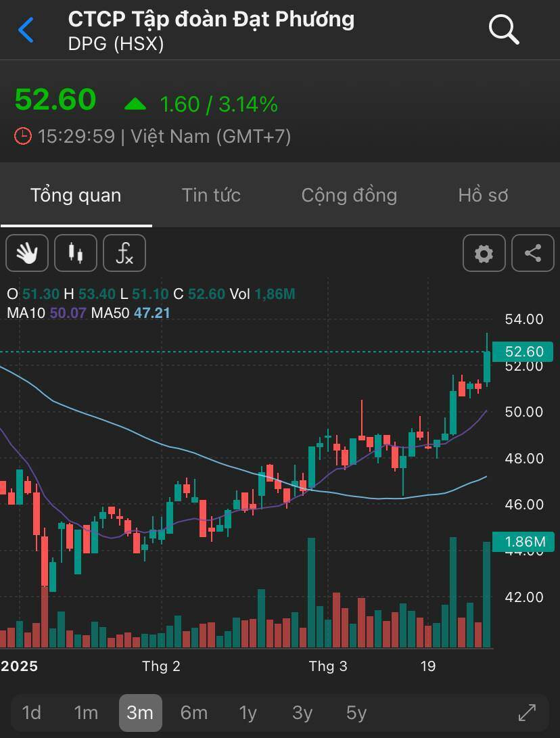Tap the 1.86M volume axis label
560x738 pixels.
point(523,542)
